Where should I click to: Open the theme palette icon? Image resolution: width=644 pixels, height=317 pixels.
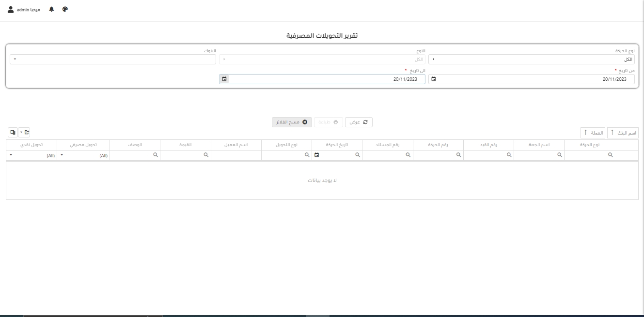(65, 10)
